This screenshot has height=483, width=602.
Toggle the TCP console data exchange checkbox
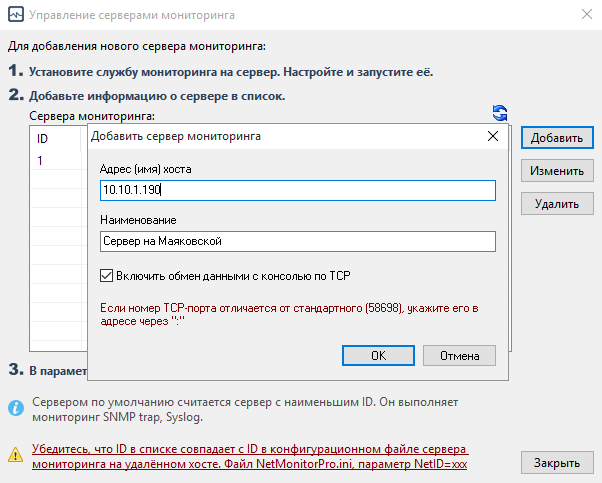click(x=107, y=276)
